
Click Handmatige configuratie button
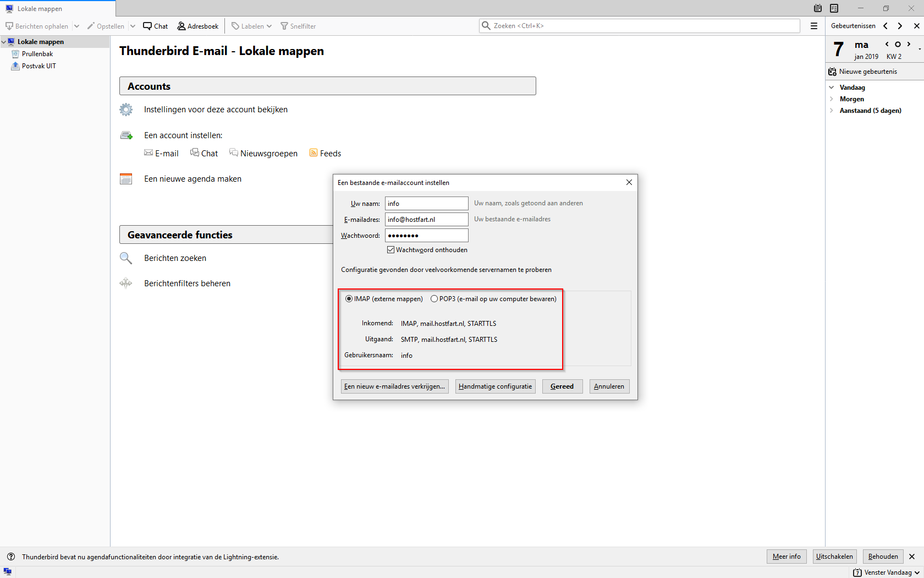point(496,386)
